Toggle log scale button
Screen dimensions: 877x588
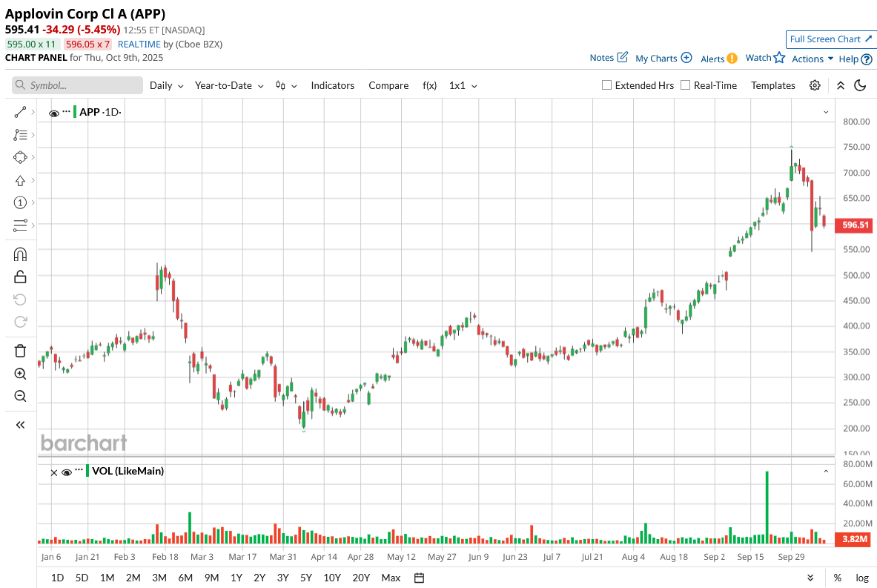pos(862,578)
